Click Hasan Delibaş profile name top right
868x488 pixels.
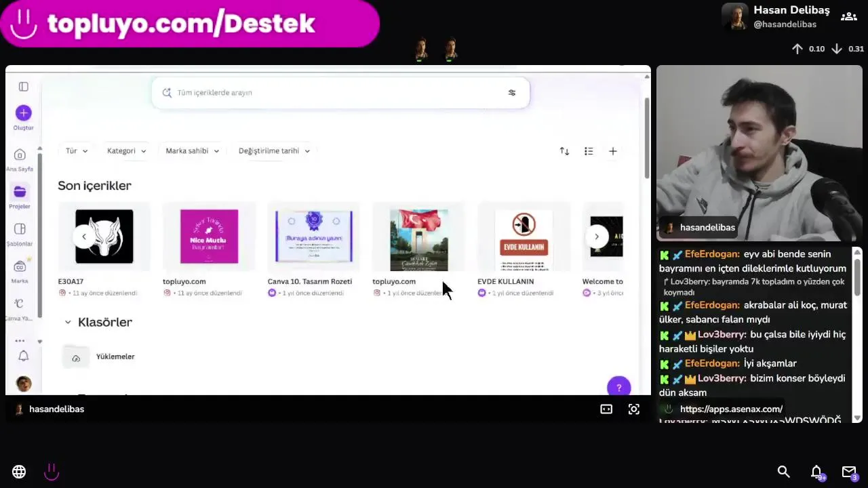point(791,10)
